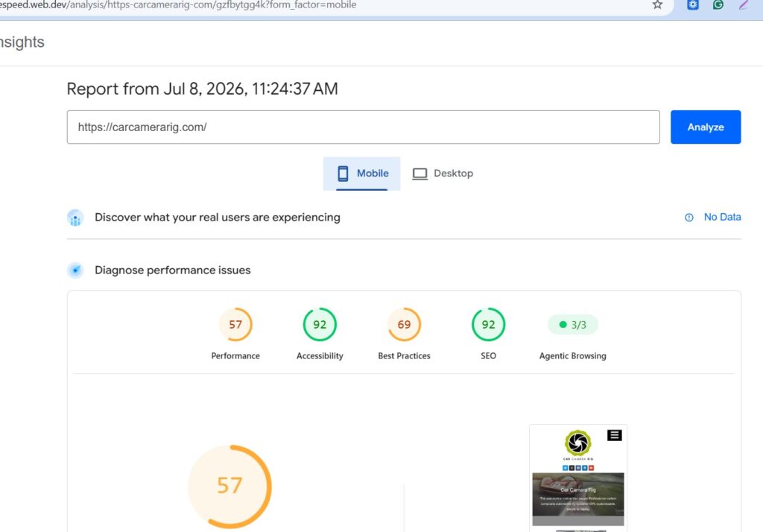Select the Best Practices score gauge 69
Viewport: 763px width, 532px height.
coord(404,325)
